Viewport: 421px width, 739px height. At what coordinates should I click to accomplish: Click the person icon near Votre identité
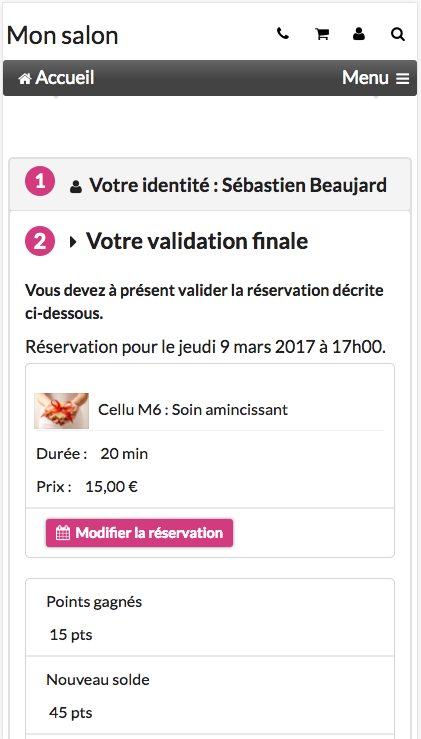tap(75, 187)
